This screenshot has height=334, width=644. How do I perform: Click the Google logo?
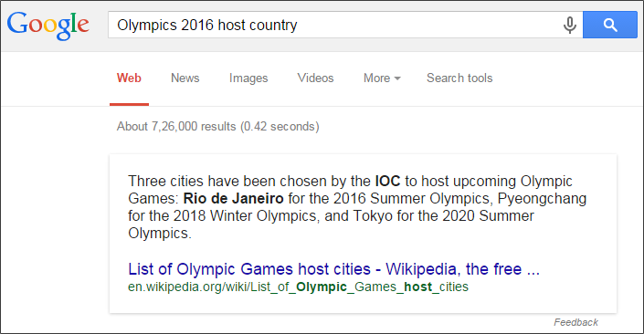pyautogui.click(x=48, y=26)
